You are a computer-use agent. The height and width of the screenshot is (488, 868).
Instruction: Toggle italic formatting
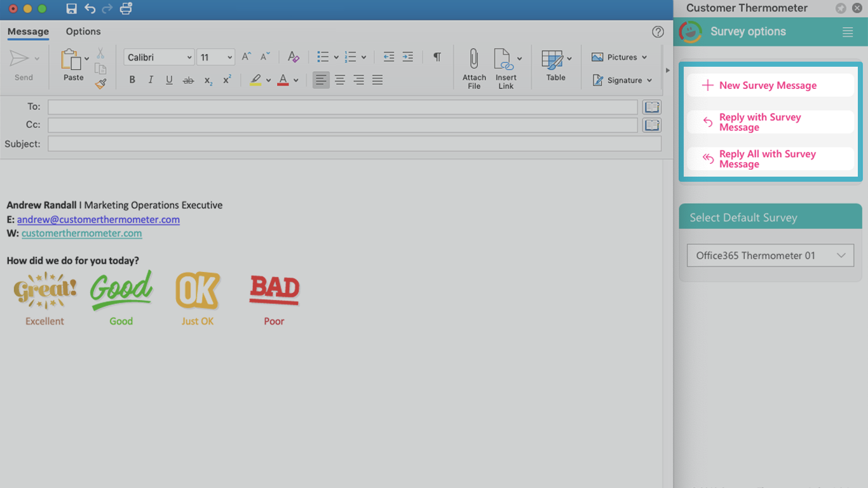151,80
